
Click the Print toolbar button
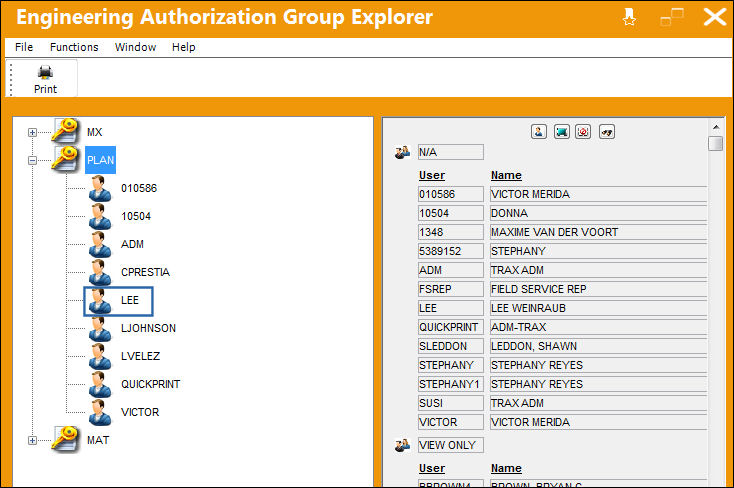[45, 79]
